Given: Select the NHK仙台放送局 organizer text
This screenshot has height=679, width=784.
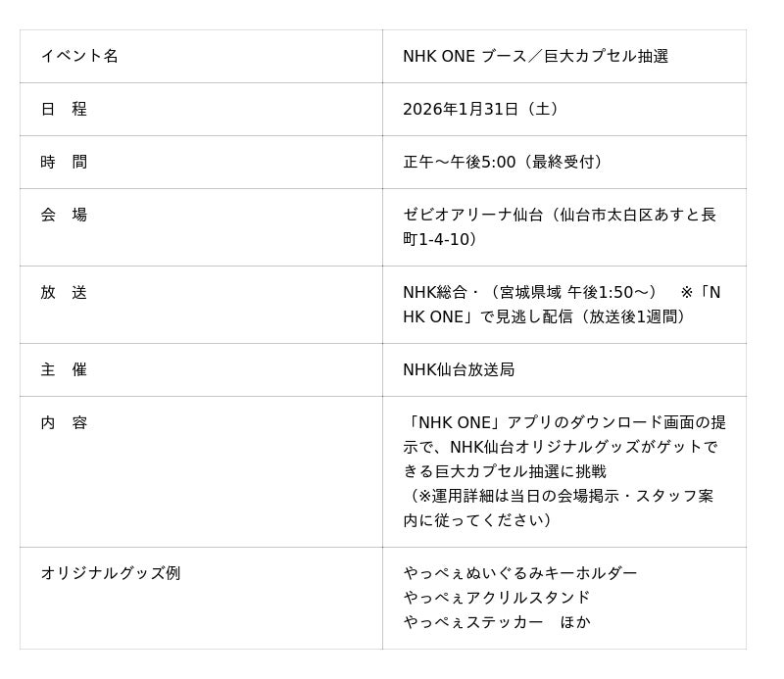Looking at the screenshot, I should click(459, 369).
